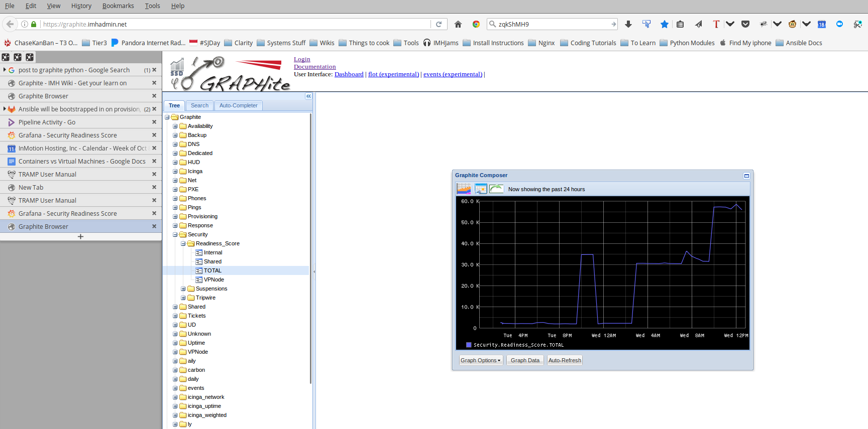
Task: Click the Graph Data button
Action: click(525, 360)
